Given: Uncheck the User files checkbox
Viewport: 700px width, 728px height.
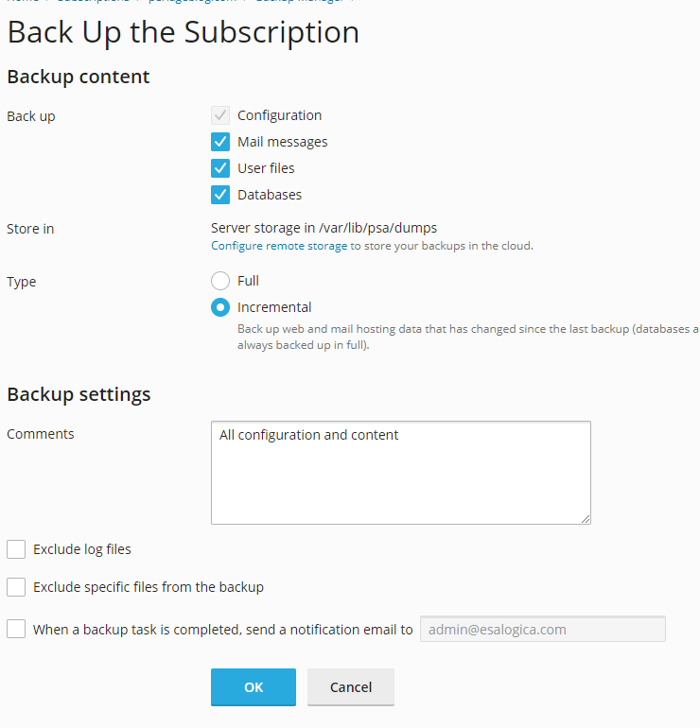Looking at the screenshot, I should [220, 168].
